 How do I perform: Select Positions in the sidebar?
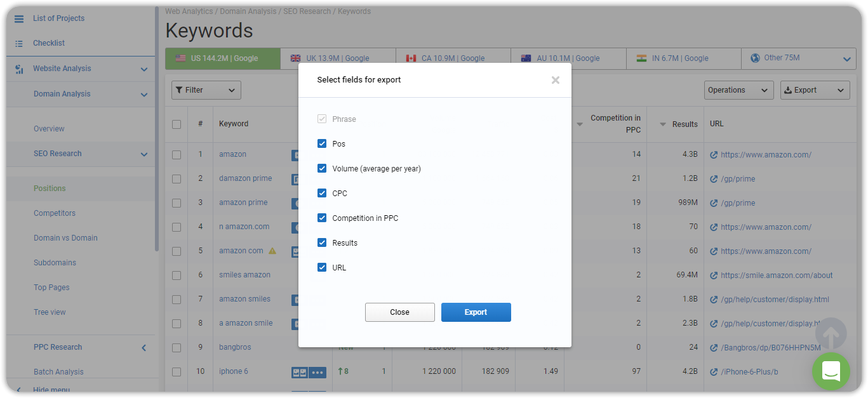[50, 189]
